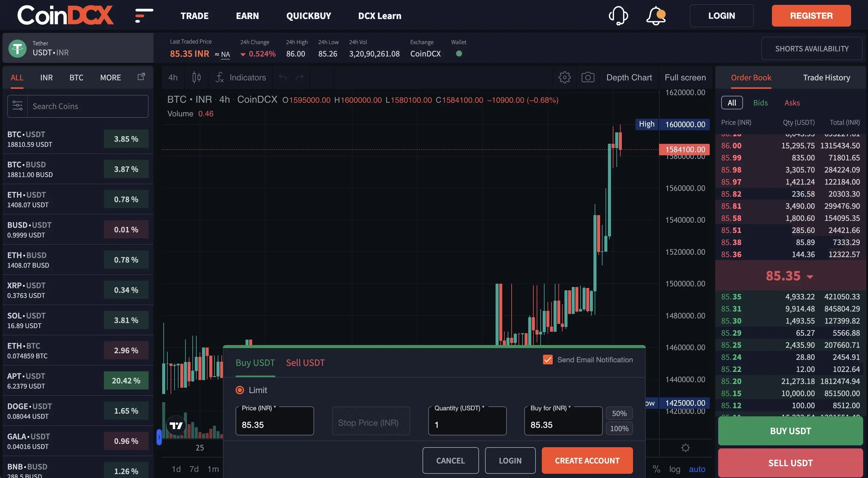
Task: Switch to the Trade History tab
Action: coord(826,77)
